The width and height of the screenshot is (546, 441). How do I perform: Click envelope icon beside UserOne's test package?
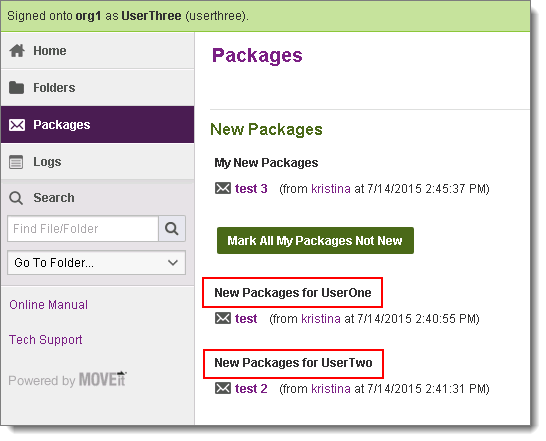coord(223,318)
